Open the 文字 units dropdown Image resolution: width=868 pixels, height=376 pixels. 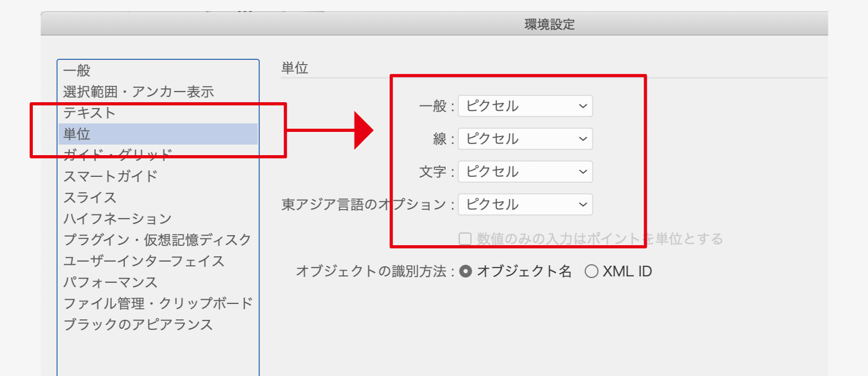[525, 172]
